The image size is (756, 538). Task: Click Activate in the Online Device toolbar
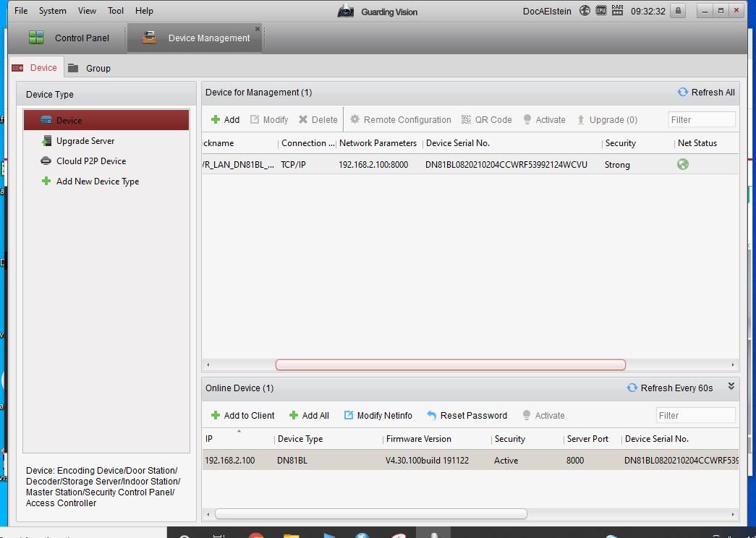543,415
